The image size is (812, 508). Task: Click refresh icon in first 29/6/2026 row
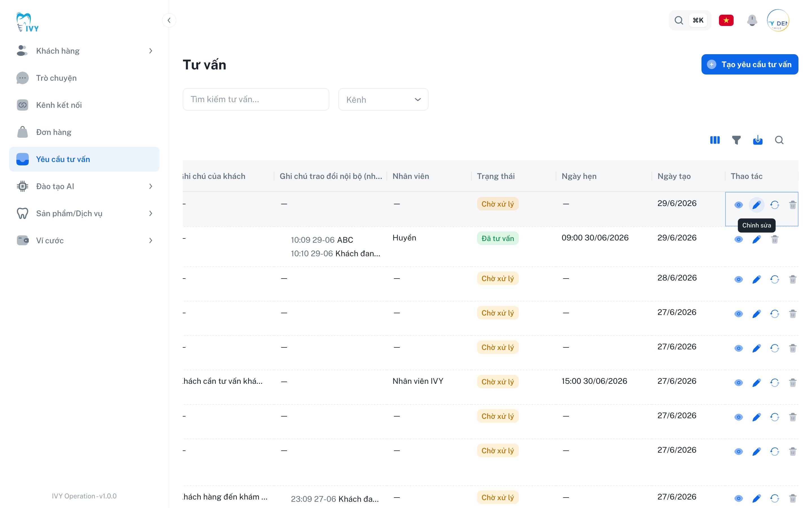[x=775, y=205]
